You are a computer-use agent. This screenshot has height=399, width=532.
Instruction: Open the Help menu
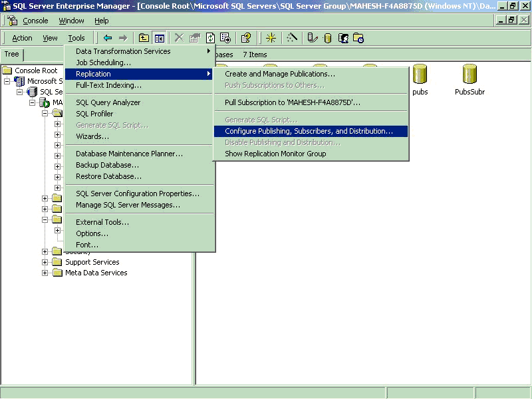coord(102,21)
